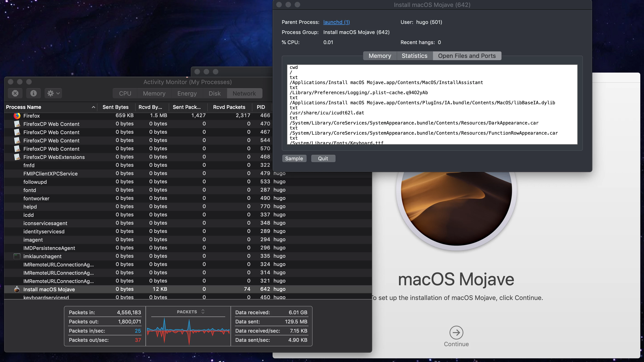Click icon of FirefoxCP Web Content PID 467
This screenshot has width=644, height=362.
click(x=17, y=132)
